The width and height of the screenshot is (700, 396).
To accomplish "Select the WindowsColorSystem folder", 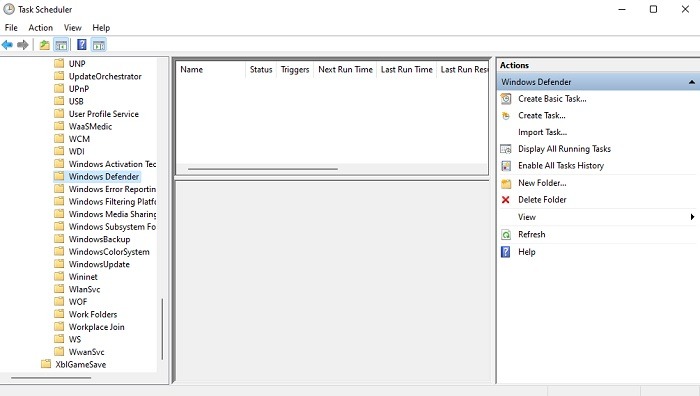I will 109,252.
